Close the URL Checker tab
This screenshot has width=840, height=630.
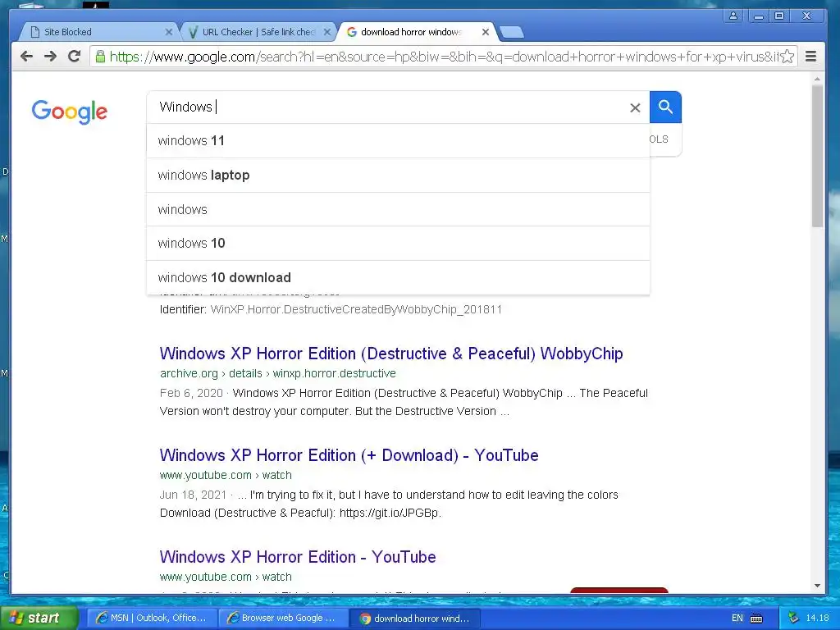327,32
